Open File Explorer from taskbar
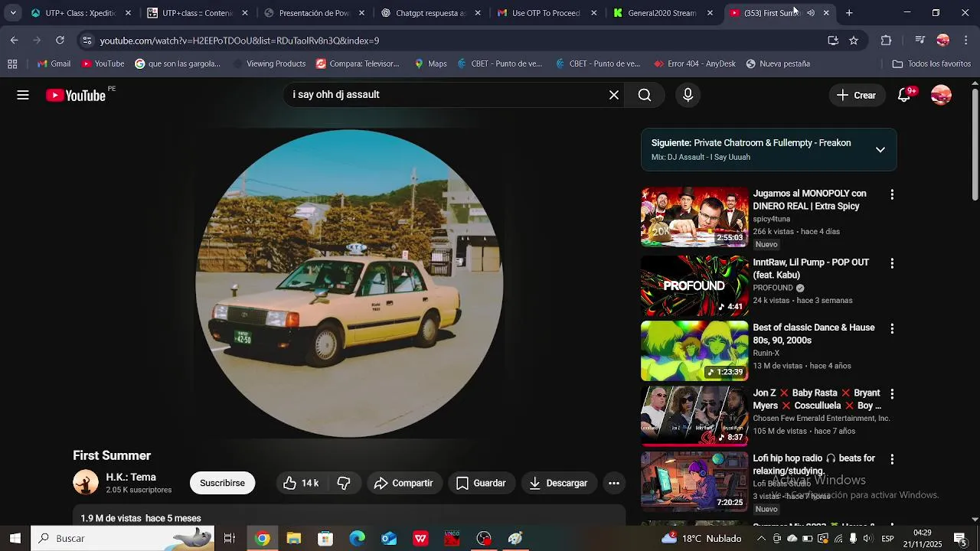980x551 pixels. pyautogui.click(x=294, y=538)
